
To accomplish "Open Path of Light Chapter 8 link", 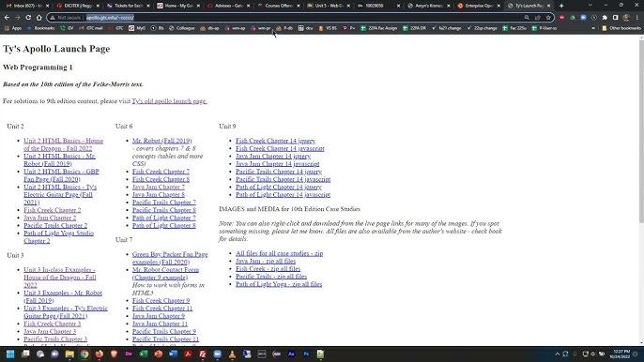I will pos(164,225).
